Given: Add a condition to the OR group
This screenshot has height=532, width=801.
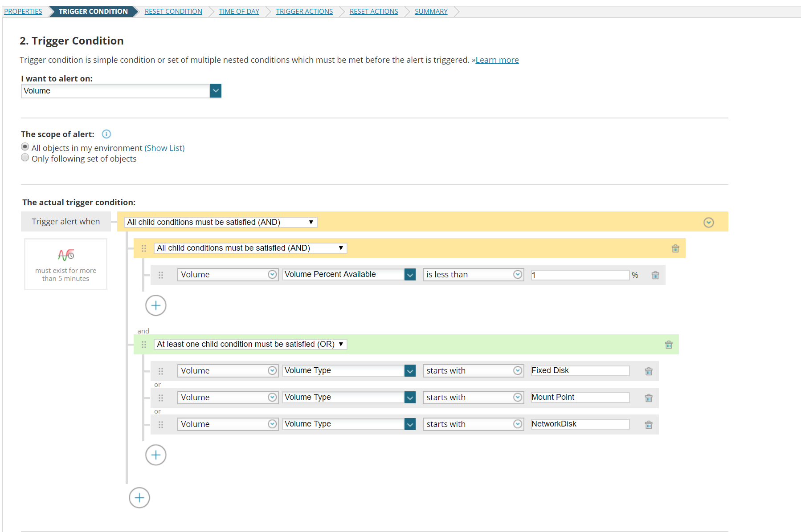Looking at the screenshot, I should click(x=156, y=455).
